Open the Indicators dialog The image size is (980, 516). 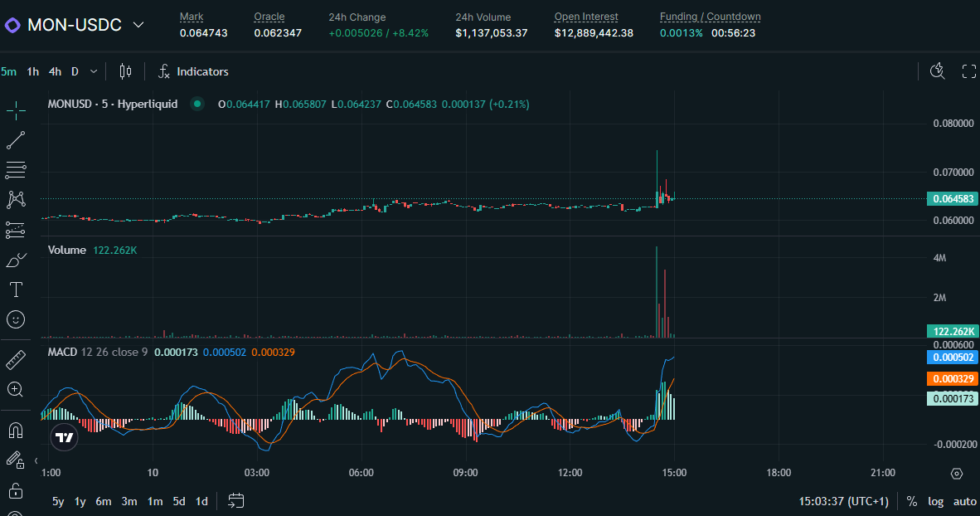pos(193,71)
